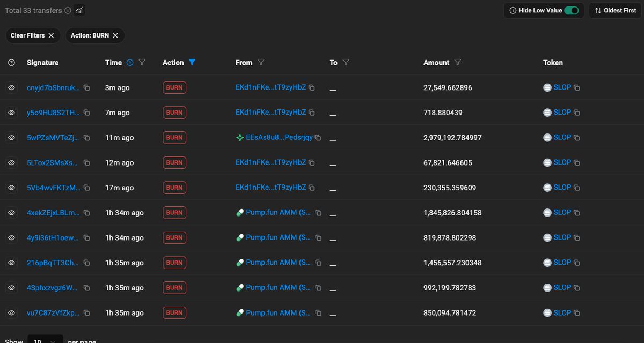Toggle eye icon for 216pBqTT3Ch row
The height and width of the screenshot is (343, 644).
point(11,263)
